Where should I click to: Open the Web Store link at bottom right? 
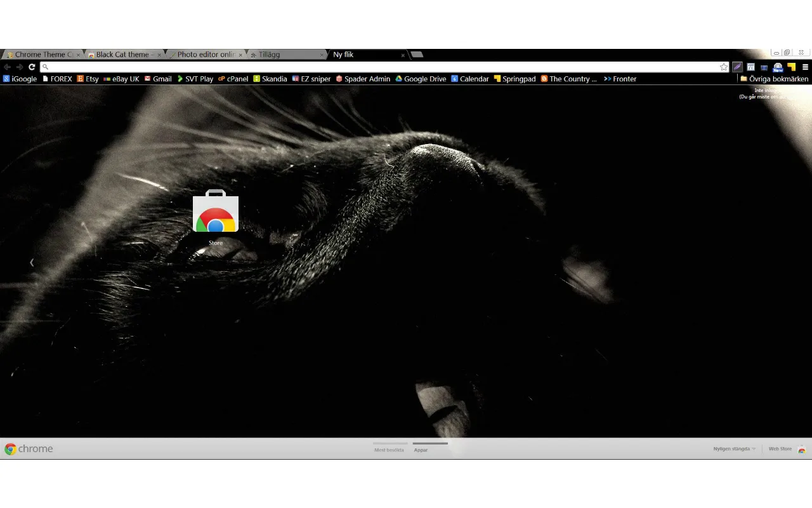(787, 449)
